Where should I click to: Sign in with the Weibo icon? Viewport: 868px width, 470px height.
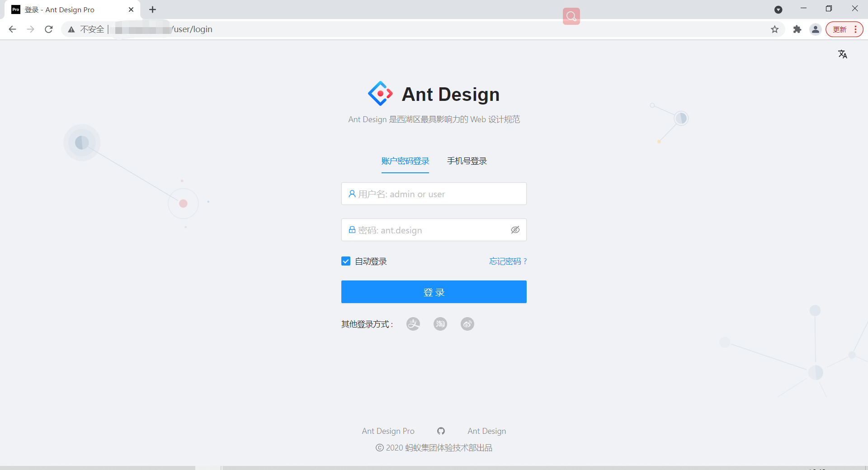click(467, 324)
